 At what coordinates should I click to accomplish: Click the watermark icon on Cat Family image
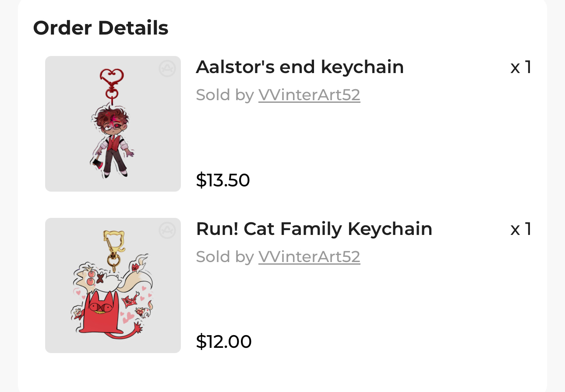click(x=167, y=231)
